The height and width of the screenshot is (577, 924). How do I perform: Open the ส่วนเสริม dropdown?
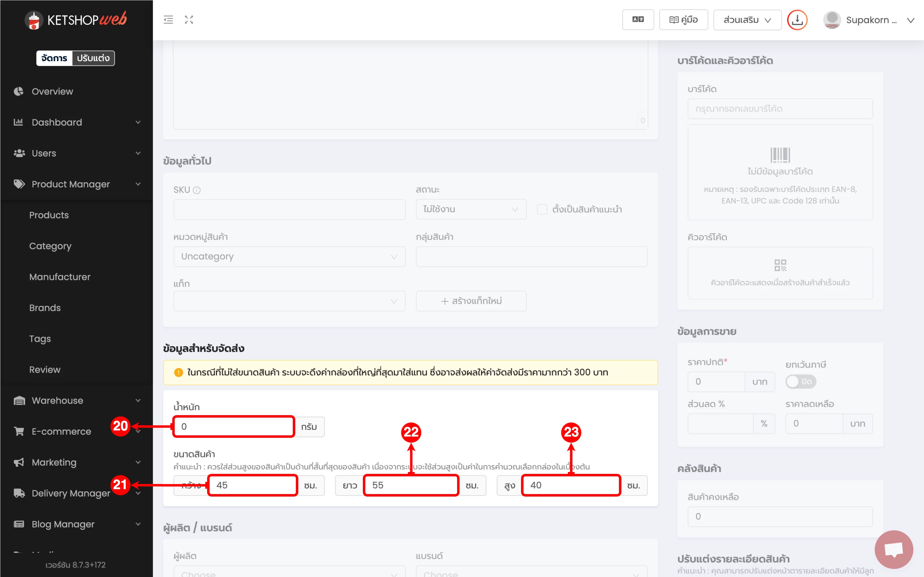pyautogui.click(x=747, y=20)
